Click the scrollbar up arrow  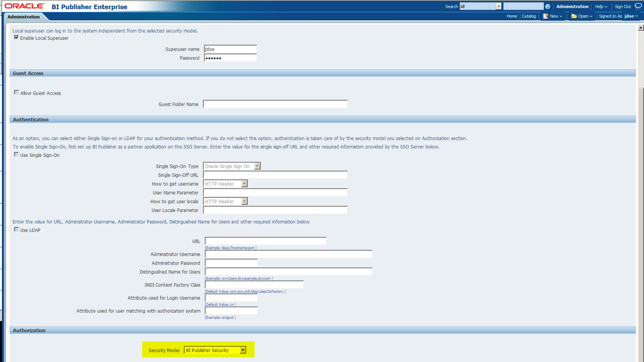pos(641,28)
